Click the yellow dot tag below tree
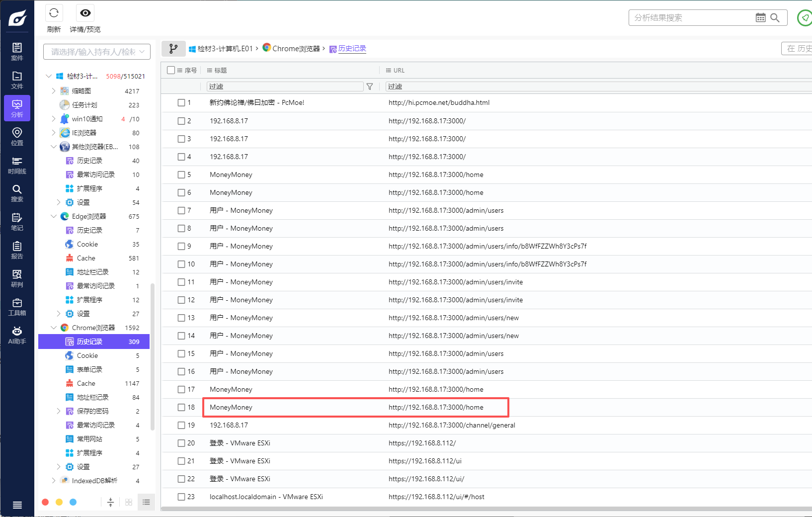 pos(59,502)
